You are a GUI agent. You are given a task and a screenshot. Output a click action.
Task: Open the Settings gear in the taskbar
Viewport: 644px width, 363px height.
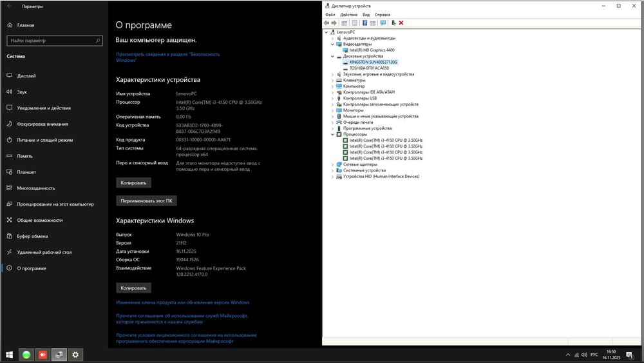75,355
